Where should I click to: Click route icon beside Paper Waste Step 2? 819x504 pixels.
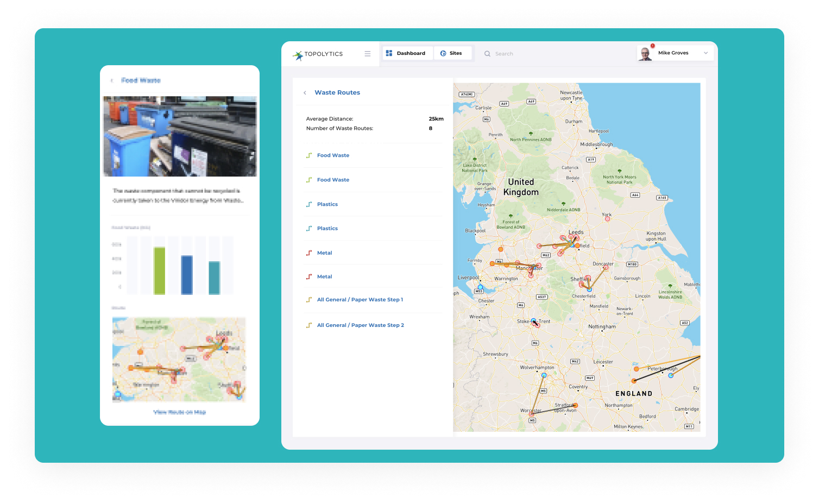309,325
